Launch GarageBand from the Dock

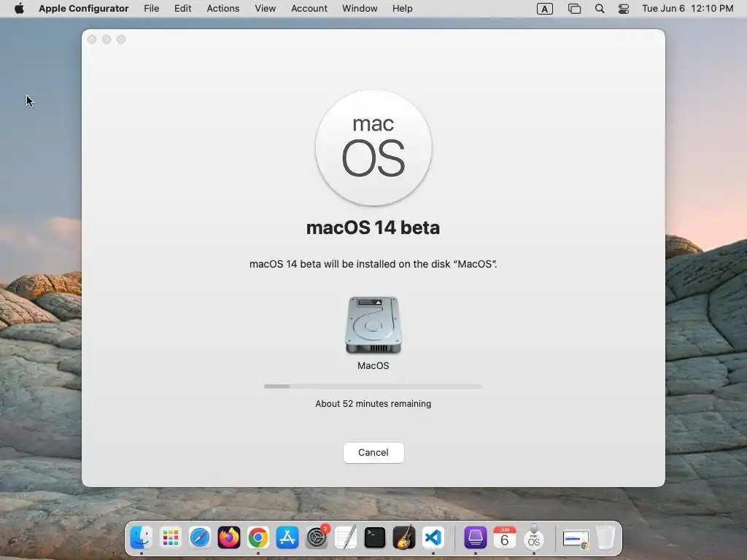pyautogui.click(x=404, y=537)
